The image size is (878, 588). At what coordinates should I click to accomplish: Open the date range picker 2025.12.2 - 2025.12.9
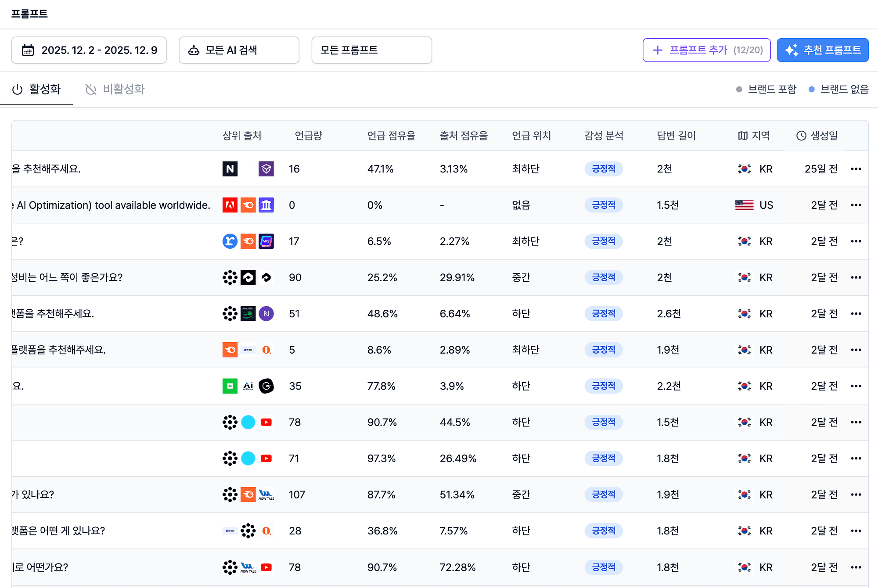88,50
